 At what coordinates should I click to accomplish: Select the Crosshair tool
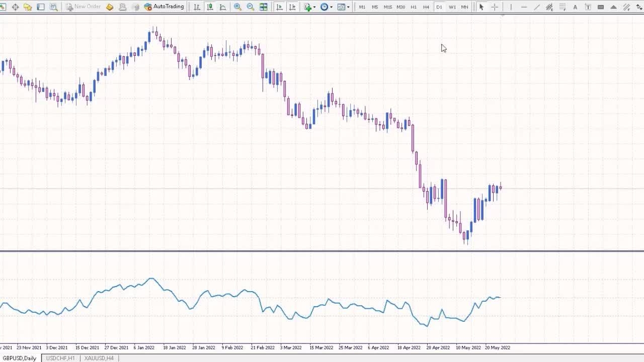pyautogui.click(x=495, y=7)
